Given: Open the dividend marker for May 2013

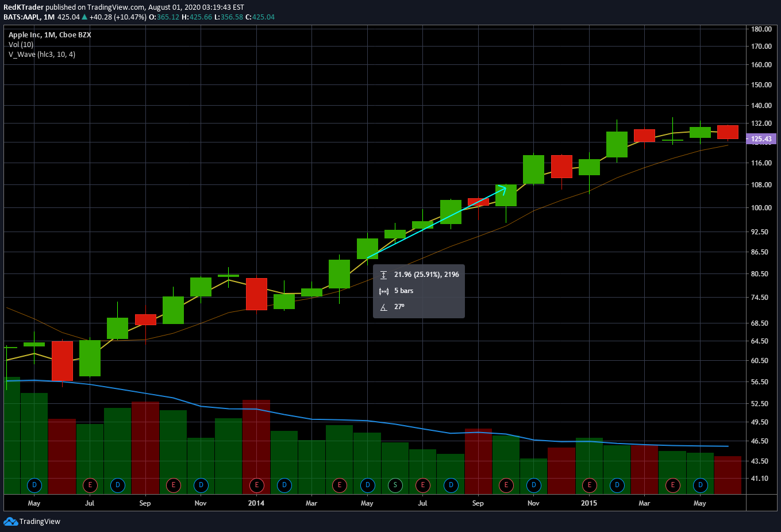Looking at the screenshot, I should pyautogui.click(x=34, y=485).
